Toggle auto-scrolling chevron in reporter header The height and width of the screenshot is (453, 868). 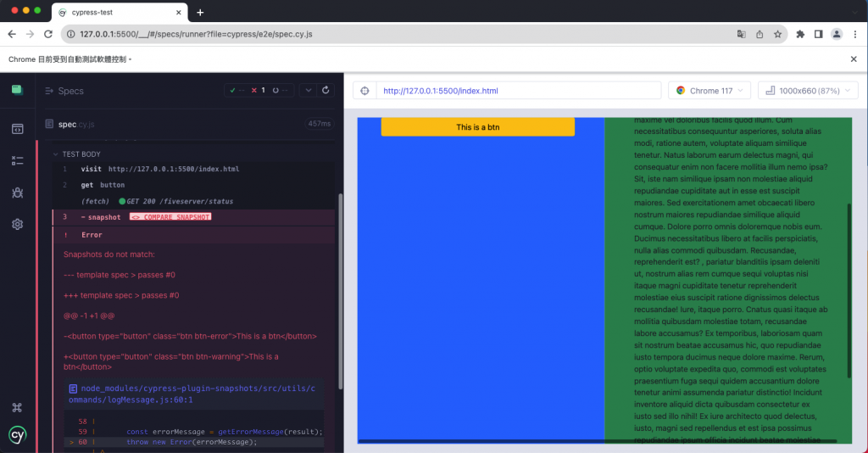click(309, 90)
